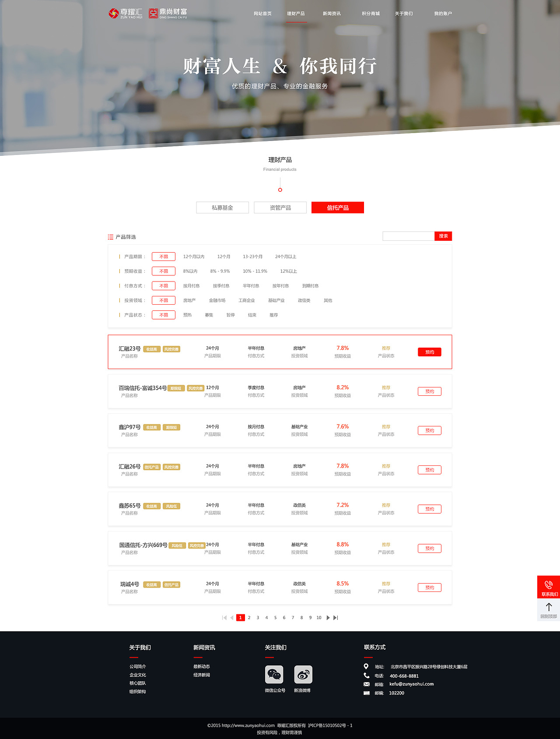
Task: Open 经济新闻 footer link
Action: click(x=202, y=675)
